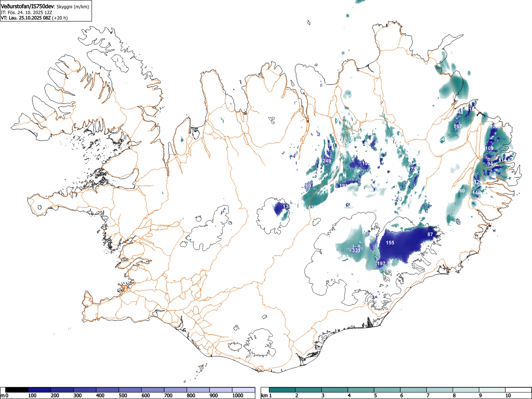
Task: Click the 'km' unit label on right legend
Action: point(264,396)
